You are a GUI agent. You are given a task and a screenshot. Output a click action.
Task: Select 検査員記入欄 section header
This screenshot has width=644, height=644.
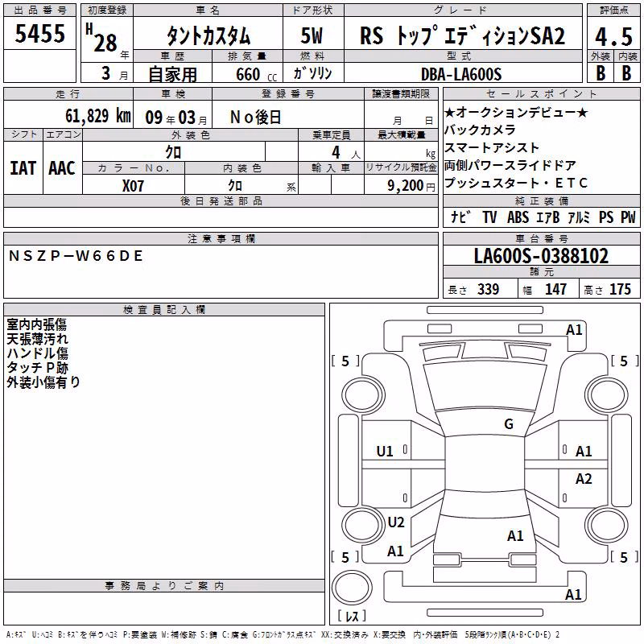coord(164,310)
